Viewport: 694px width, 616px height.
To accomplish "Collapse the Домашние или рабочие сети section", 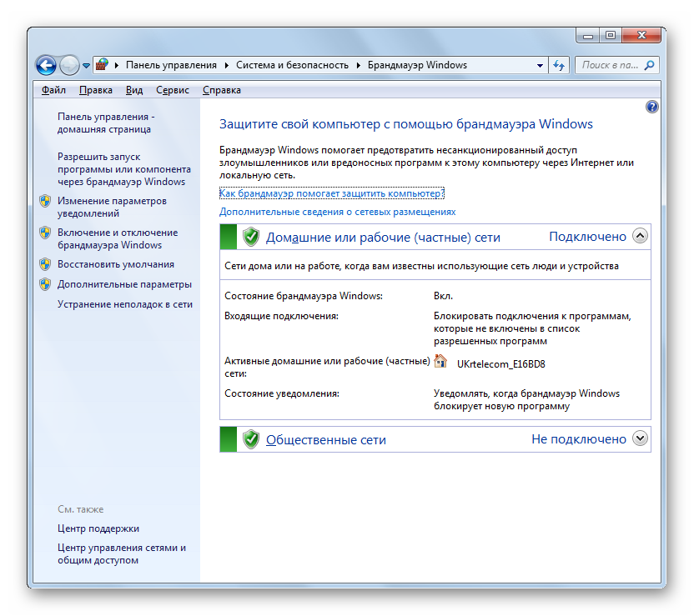I will coord(640,236).
